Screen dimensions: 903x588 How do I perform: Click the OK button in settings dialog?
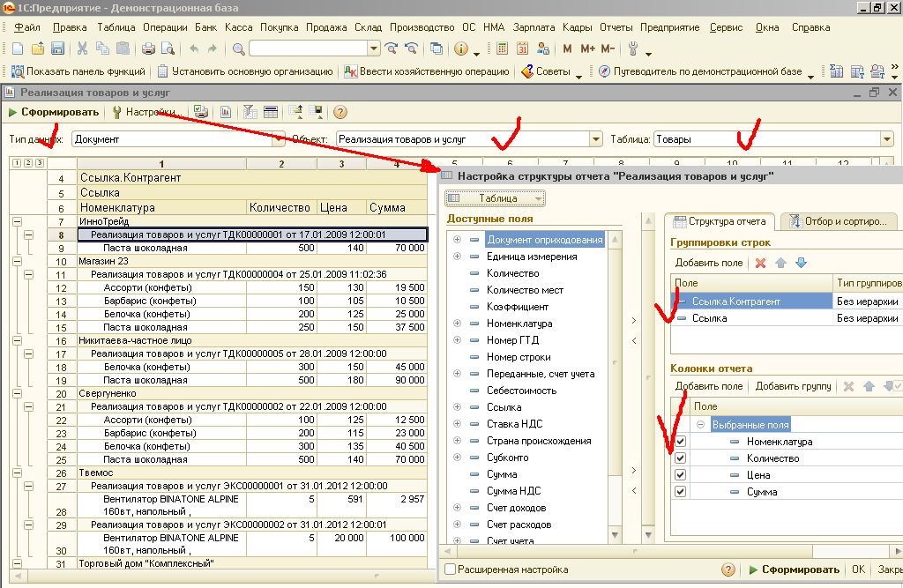[858, 569]
